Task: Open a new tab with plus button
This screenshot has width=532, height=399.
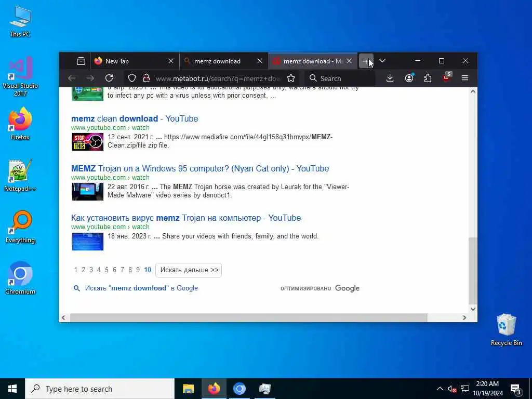Action: 366,61
